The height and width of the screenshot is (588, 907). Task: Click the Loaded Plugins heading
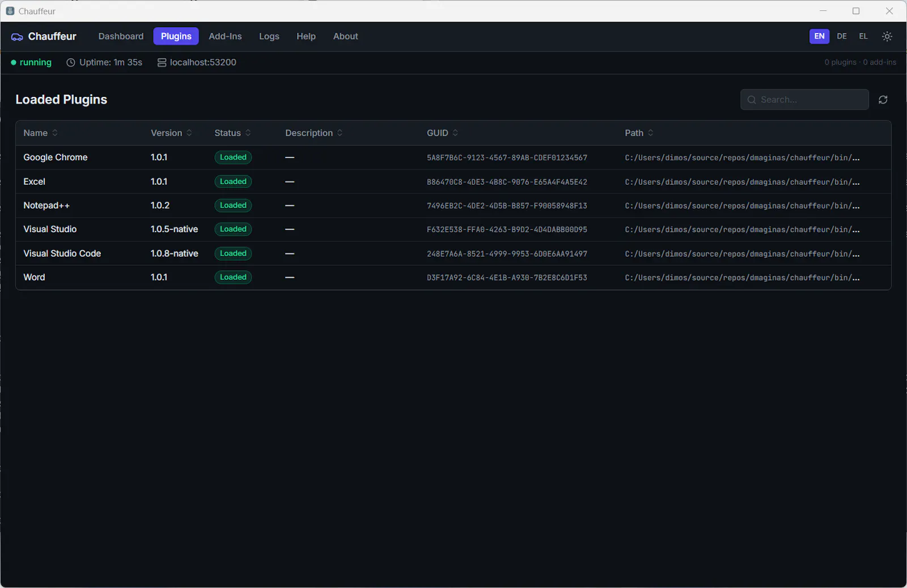61,100
